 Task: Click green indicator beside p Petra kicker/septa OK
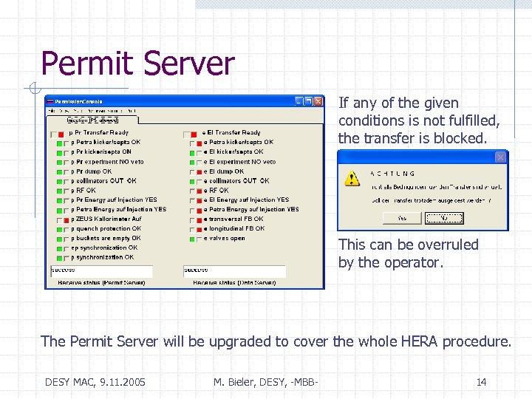[59, 144]
